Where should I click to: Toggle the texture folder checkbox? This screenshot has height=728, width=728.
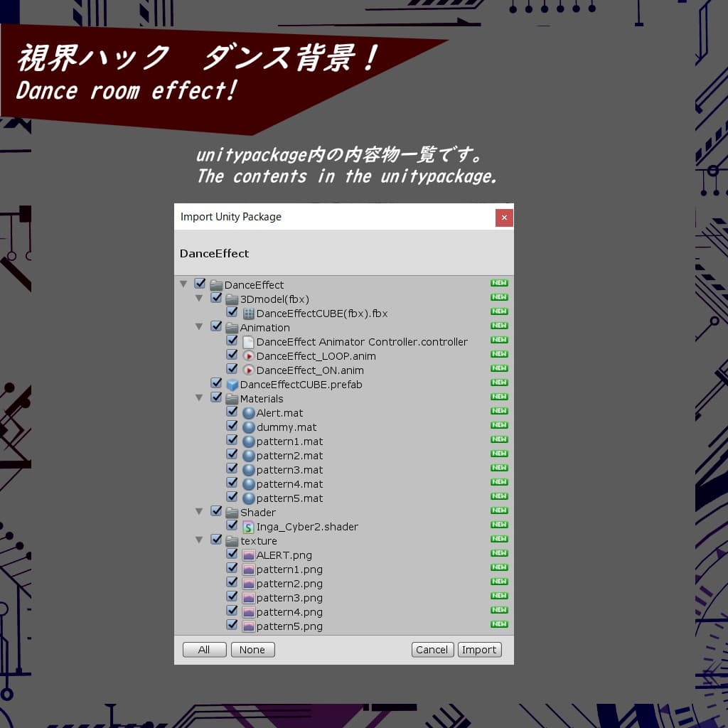[216, 540]
